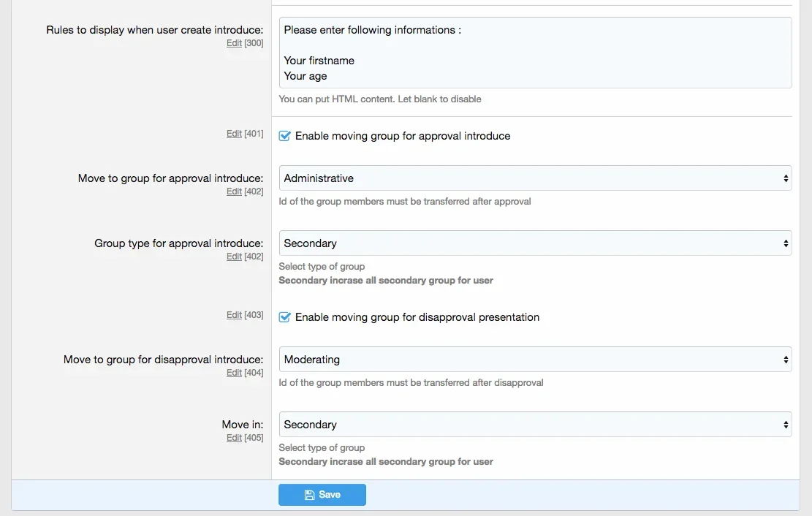Click Edit link next to [405]
This screenshot has height=516, width=812.
tap(234, 438)
